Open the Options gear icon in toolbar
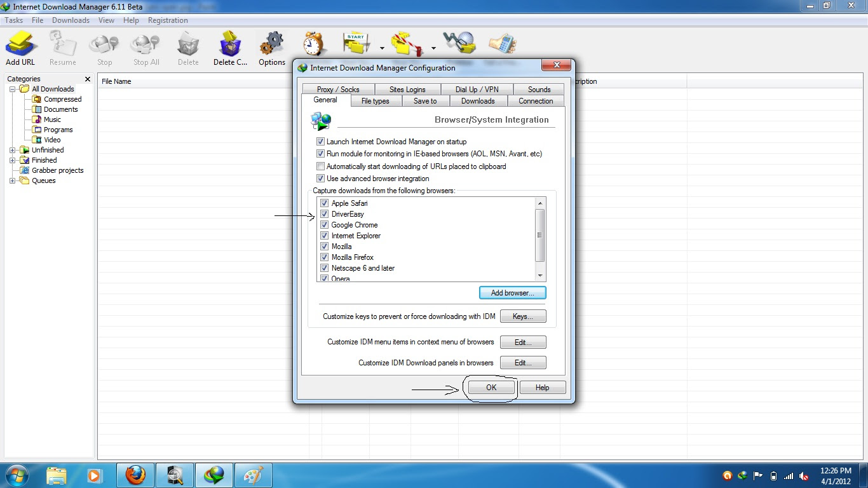 272,50
